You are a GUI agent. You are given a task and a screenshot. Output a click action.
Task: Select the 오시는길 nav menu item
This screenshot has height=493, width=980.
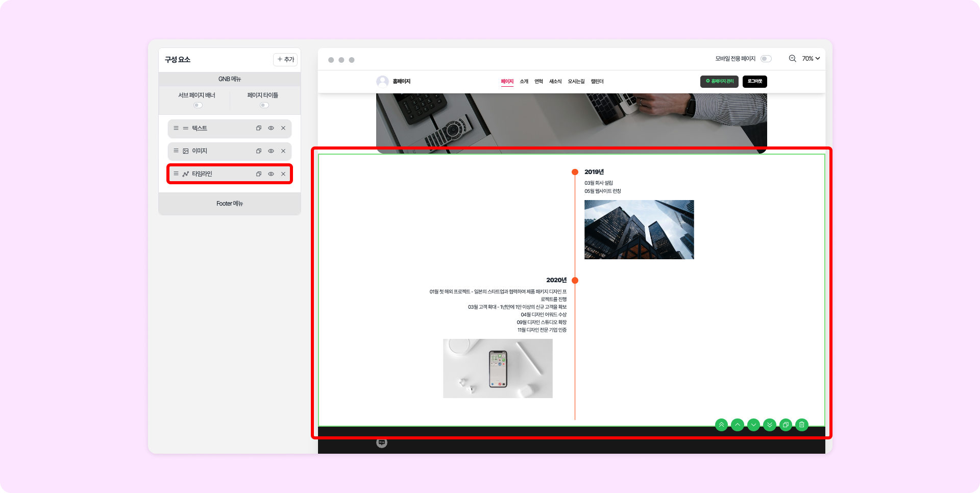pyautogui.click(x=576, y=82)
